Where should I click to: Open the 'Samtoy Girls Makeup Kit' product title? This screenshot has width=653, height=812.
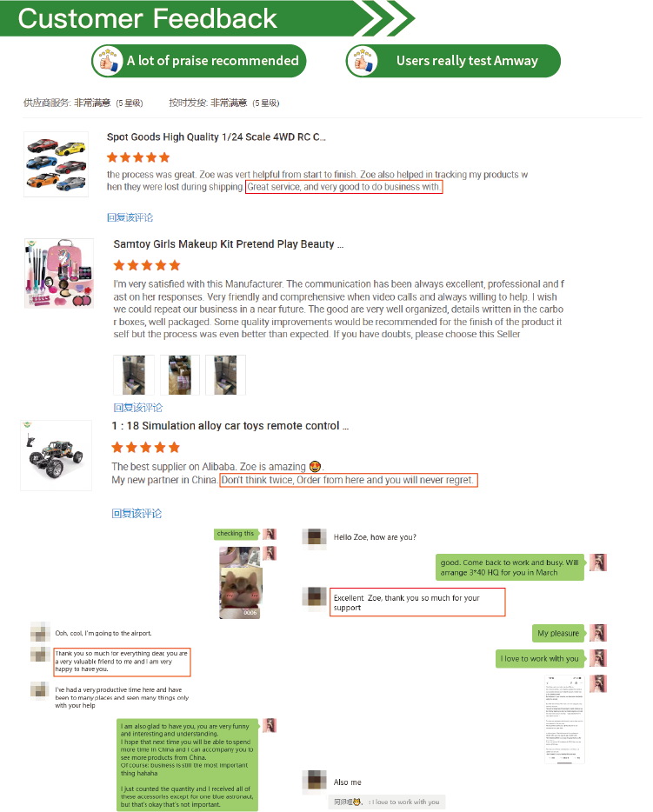[229, 244]
